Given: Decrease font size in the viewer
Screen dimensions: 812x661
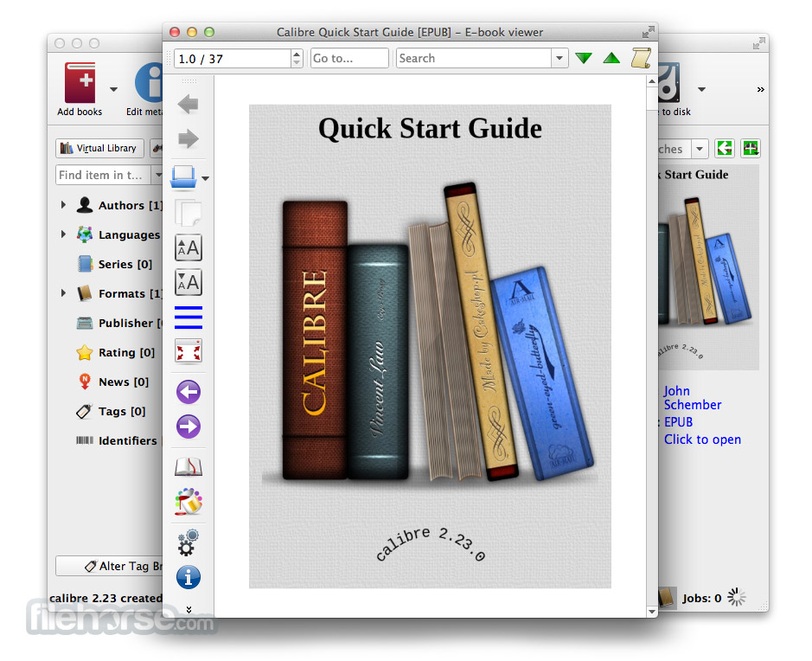Looking at the screenshot, I should [x=188, y=282].
